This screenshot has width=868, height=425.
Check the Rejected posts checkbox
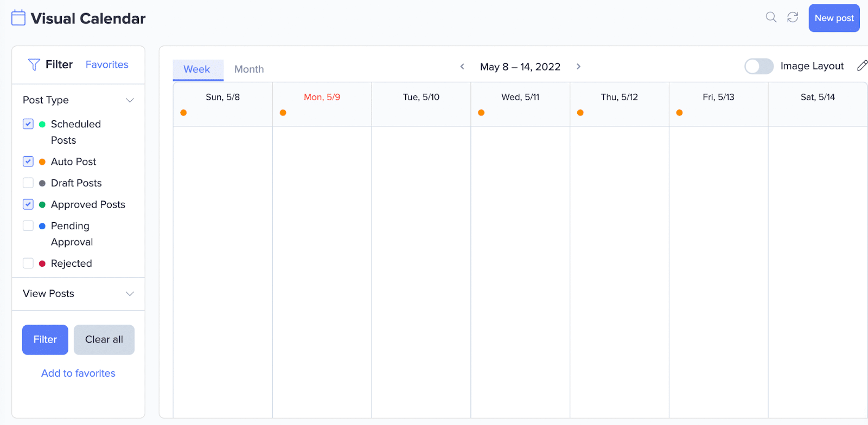tap(28, 263)
